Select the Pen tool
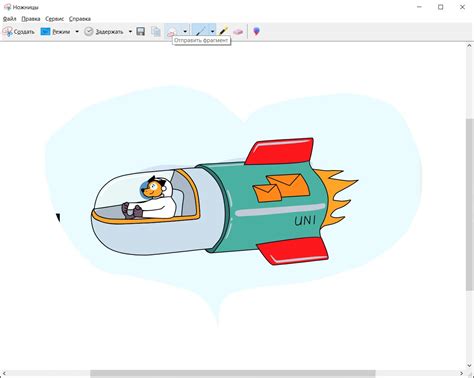 point(200,32)
